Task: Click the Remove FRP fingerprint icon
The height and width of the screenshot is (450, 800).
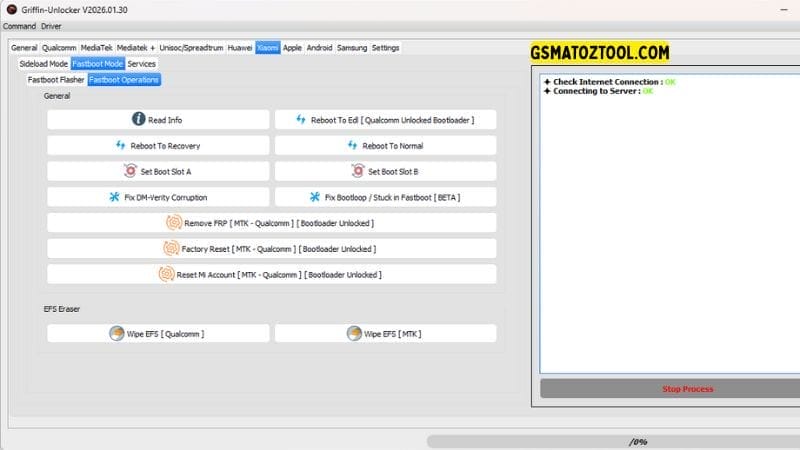Action: (174, 223)
